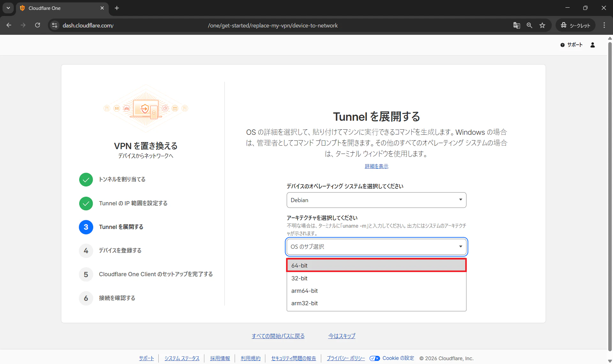The width and height of the screenshot is (613, 364).
Task: Open site information icon in address bar
Action: pos(55,25)
